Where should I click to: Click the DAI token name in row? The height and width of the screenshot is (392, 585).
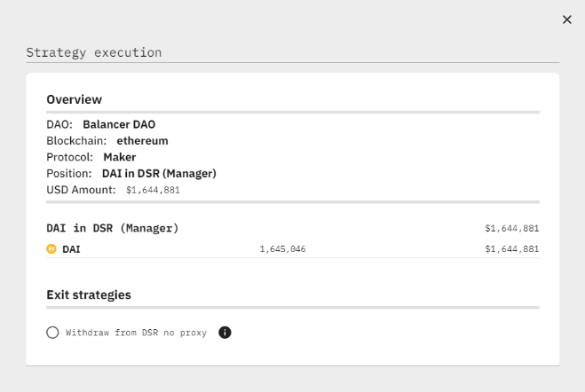[71, 249]
